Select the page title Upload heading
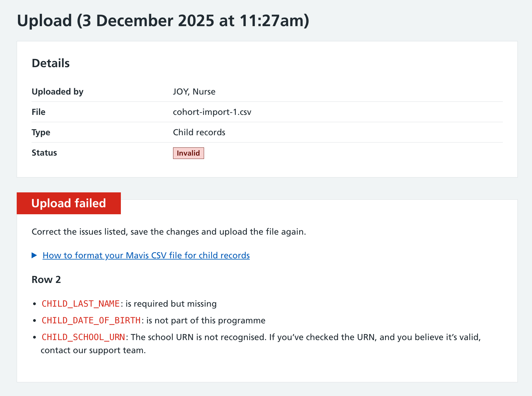 [x=164, y=20]
